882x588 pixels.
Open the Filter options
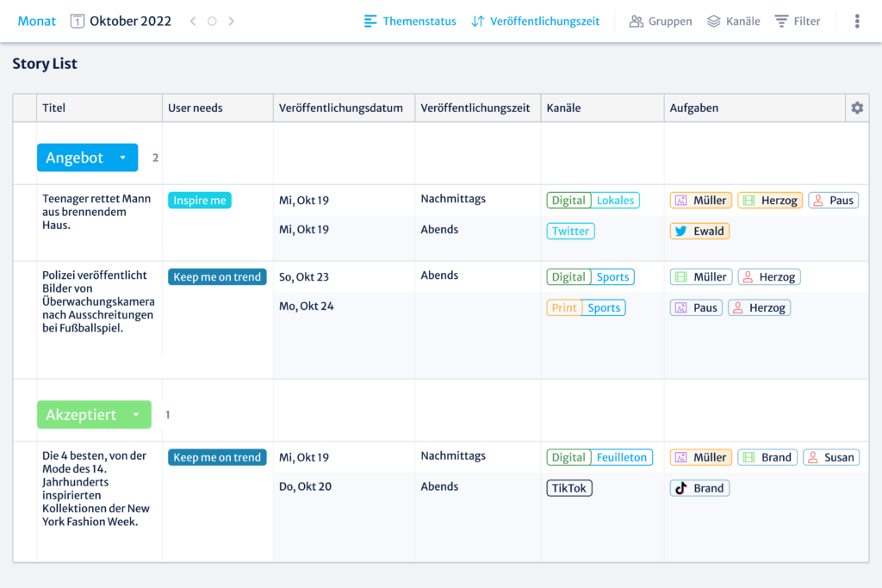click(798, 21)
